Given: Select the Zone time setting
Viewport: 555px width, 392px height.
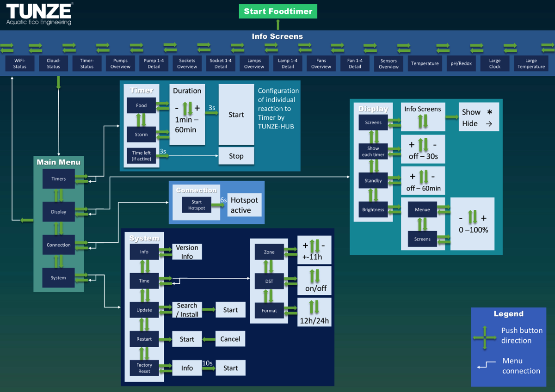Looking at the screenshot, I should [x=269, y=252].
